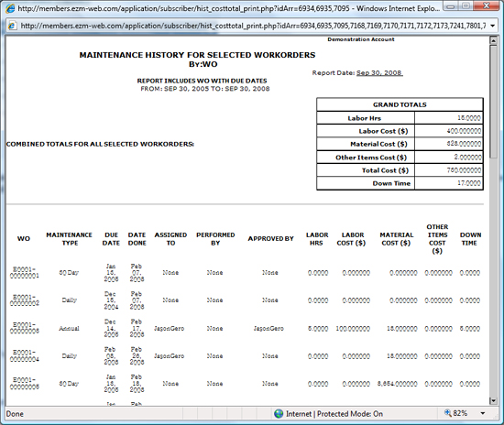504x425 pixels.
Task: Click the Internet Explorer icon in title bar
Action: (x=10, y=8)
